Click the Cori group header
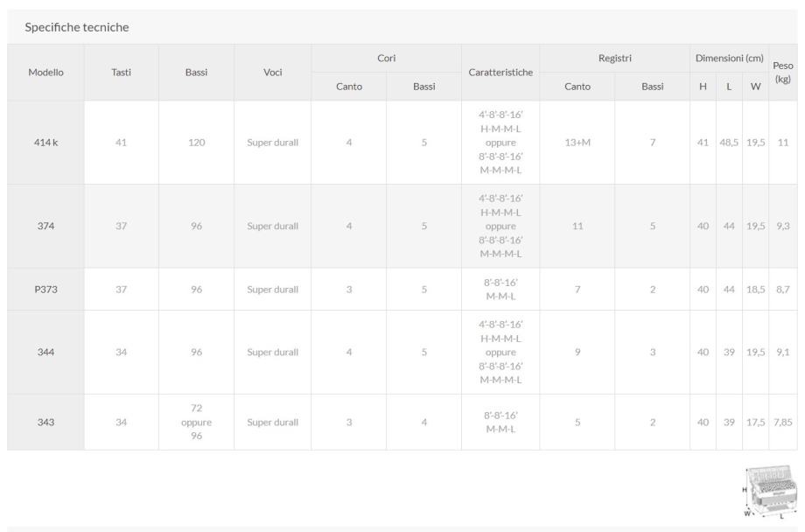 coord(386,58)
